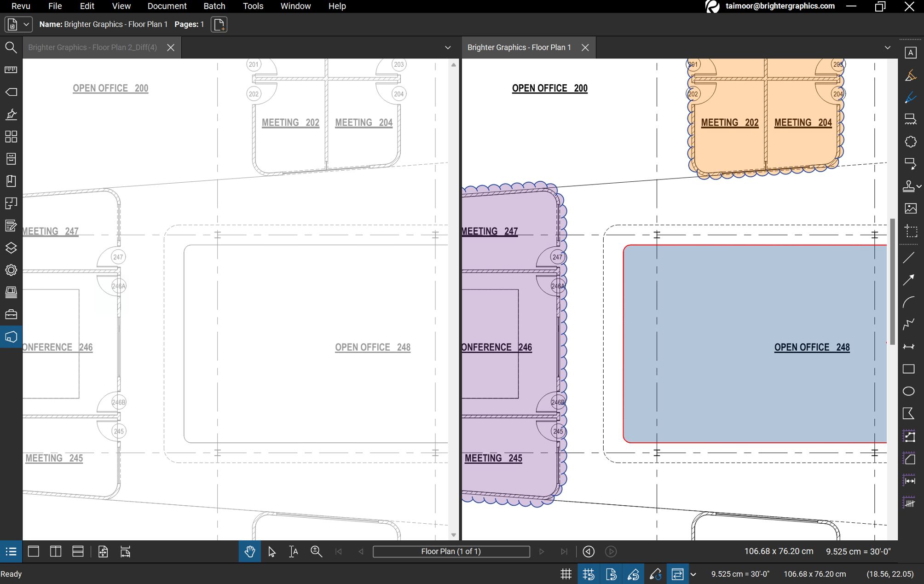Switch to the Floor Plan 2_Diff(4) tab
The image size is (924, 584).
point(92,47)
